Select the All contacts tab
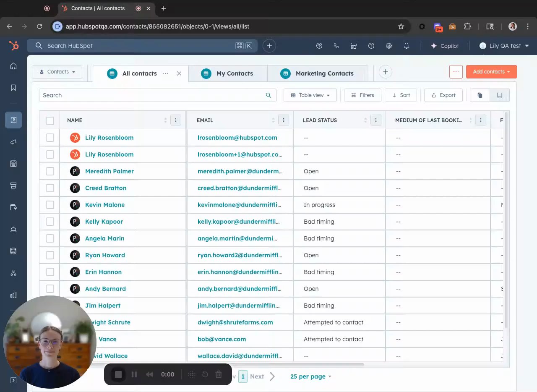This screenshot has height=392, width=537. pyautogui.click(x=139, y=73)
